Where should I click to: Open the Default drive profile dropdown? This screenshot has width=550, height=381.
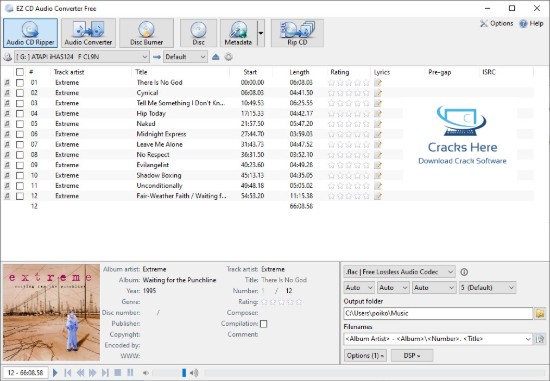tap(185, 57)
